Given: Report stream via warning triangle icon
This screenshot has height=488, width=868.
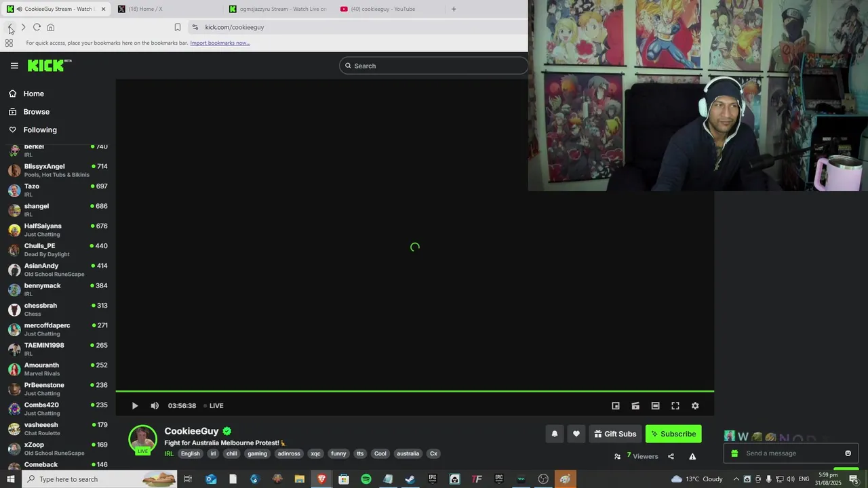Looking at the screenshot, I should (x=692, y=457).
